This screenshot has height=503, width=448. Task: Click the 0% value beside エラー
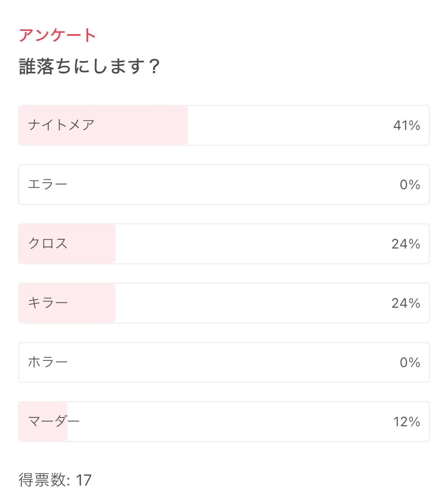(x=410, y=185)
